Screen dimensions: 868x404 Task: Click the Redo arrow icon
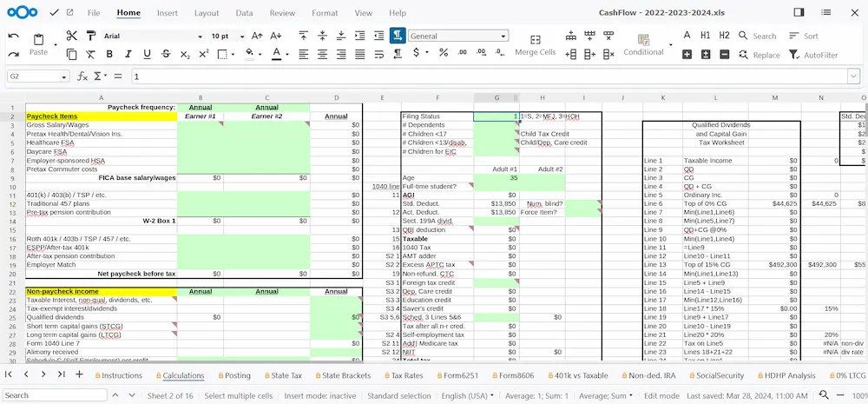click(x=14, y=55)
